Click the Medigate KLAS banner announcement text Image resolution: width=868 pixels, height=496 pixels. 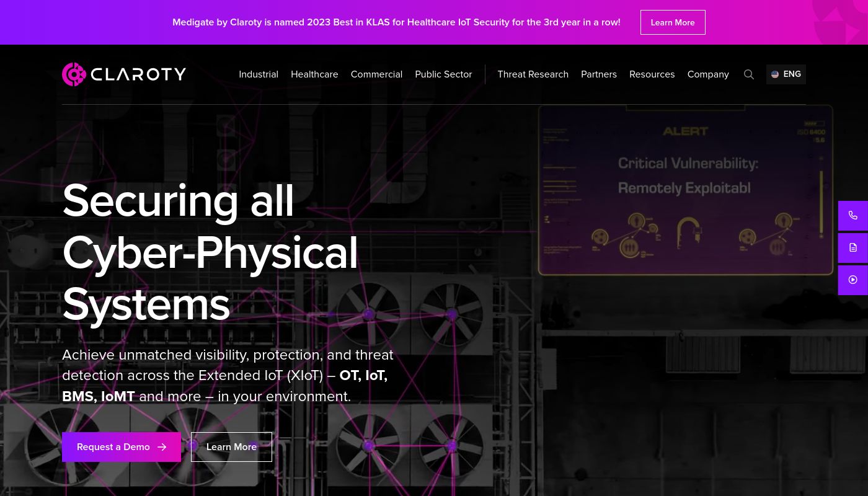point(396,22)
